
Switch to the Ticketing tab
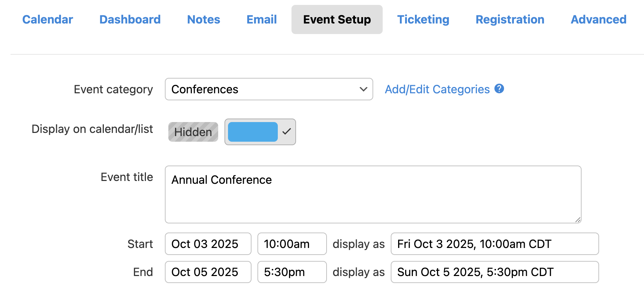[423, 19]
